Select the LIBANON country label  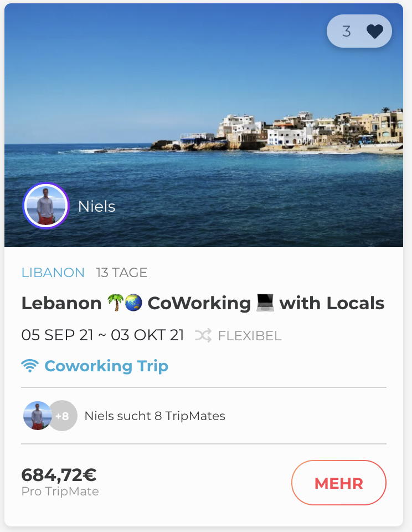(x=53, y=273)
